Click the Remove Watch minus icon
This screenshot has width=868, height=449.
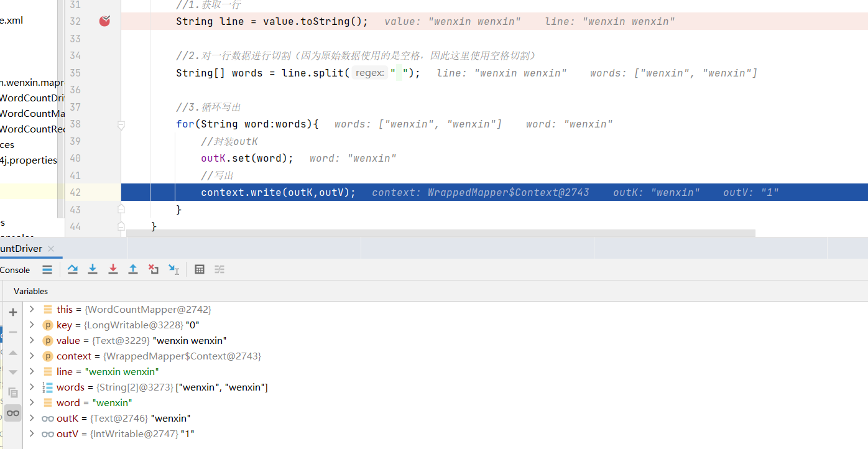point(13,332)
